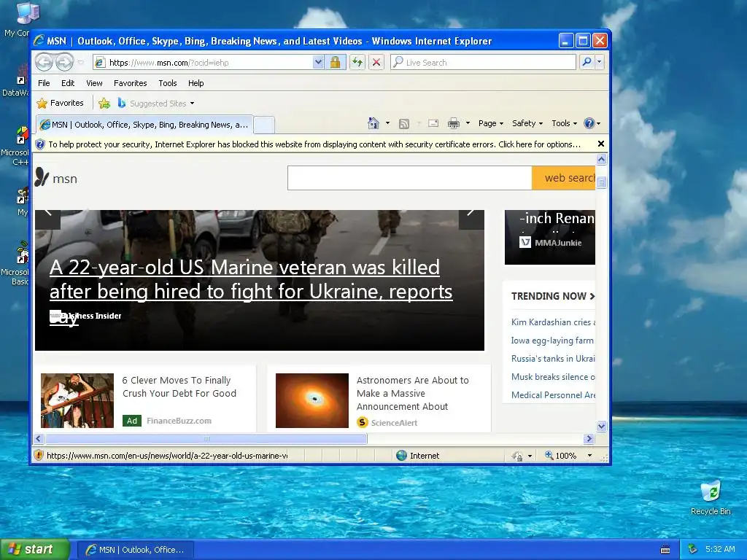
Task: Open the recent pages dropdown beside Forward
Action: coord(80,63)
